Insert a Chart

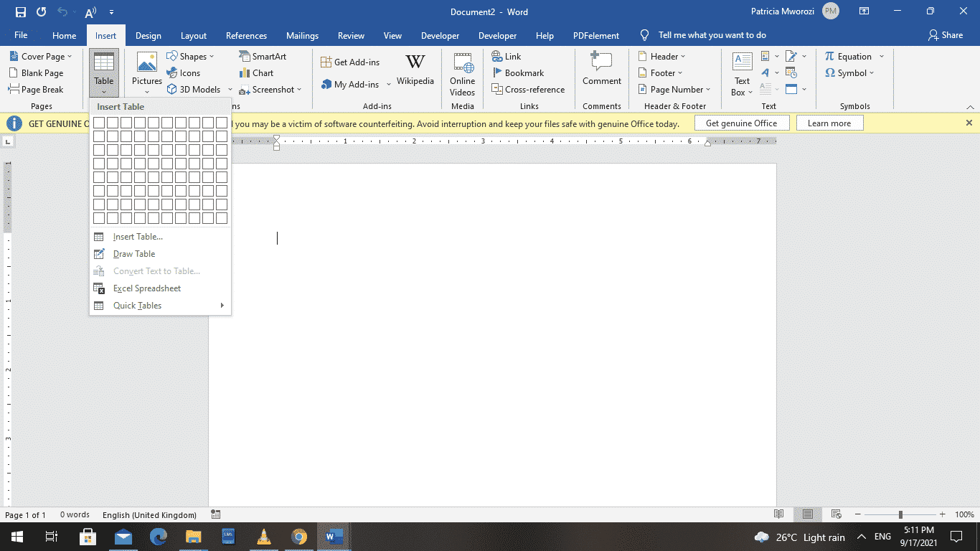coord(260,72)
